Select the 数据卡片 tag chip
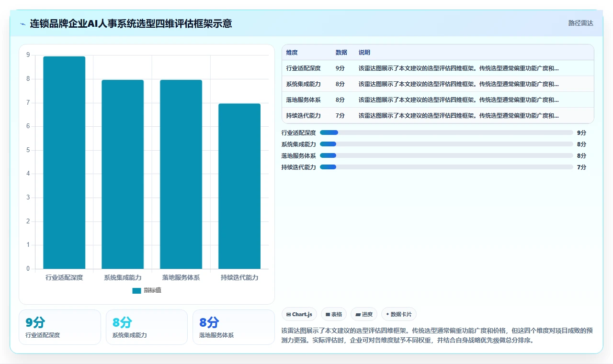 click(399, 314)
